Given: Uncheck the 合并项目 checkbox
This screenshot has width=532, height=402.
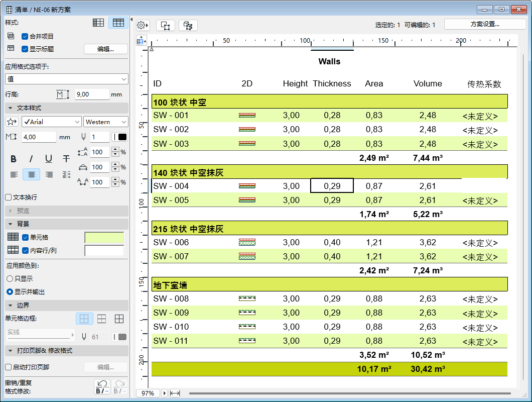Looking at the screenshot, I should (25, 36).
